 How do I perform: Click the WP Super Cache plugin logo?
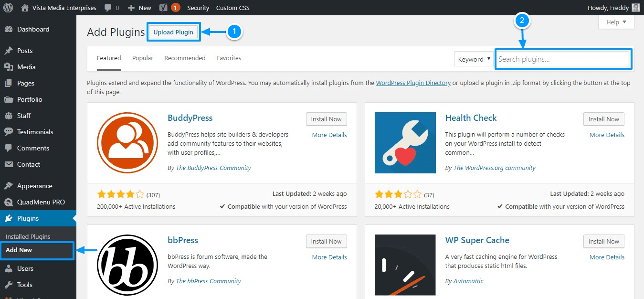coord(405,265)
